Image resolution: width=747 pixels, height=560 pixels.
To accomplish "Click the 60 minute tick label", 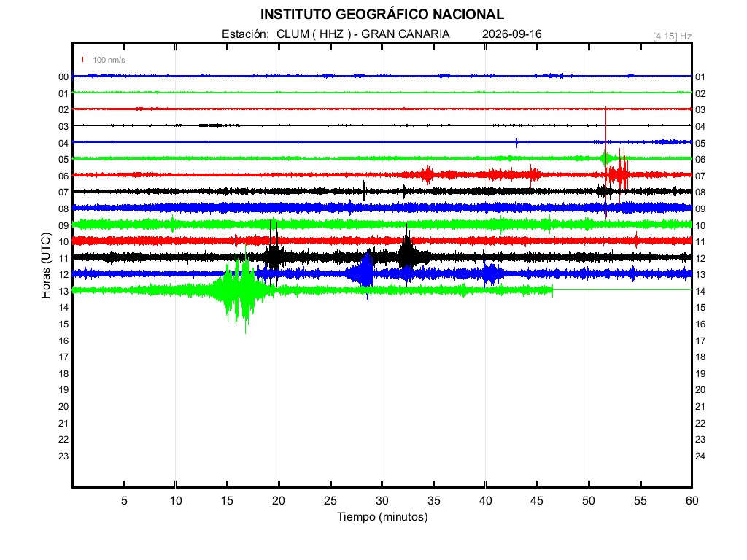I will click(692, 500).
